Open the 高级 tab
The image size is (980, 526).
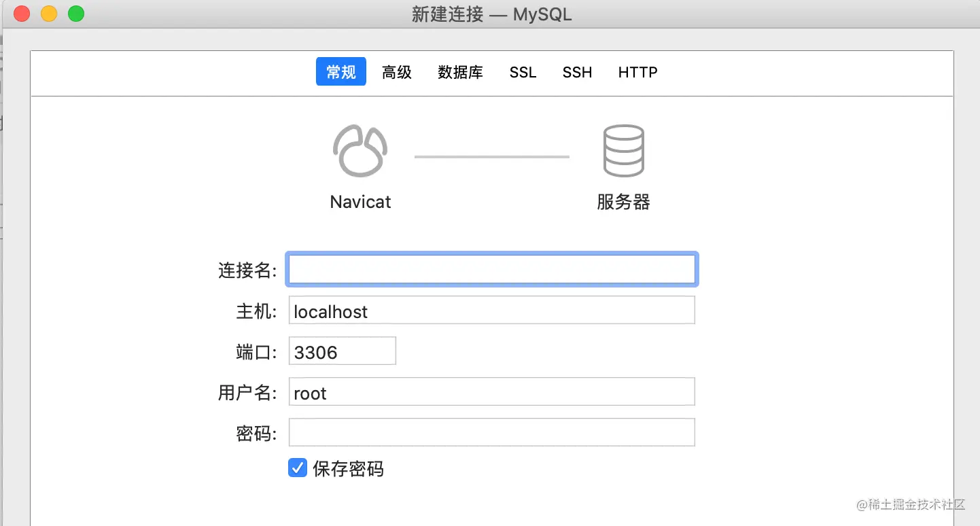[x=396, y=72]
